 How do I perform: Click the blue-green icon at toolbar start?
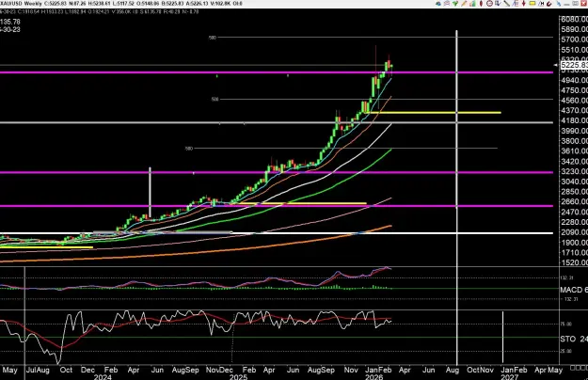438,4
